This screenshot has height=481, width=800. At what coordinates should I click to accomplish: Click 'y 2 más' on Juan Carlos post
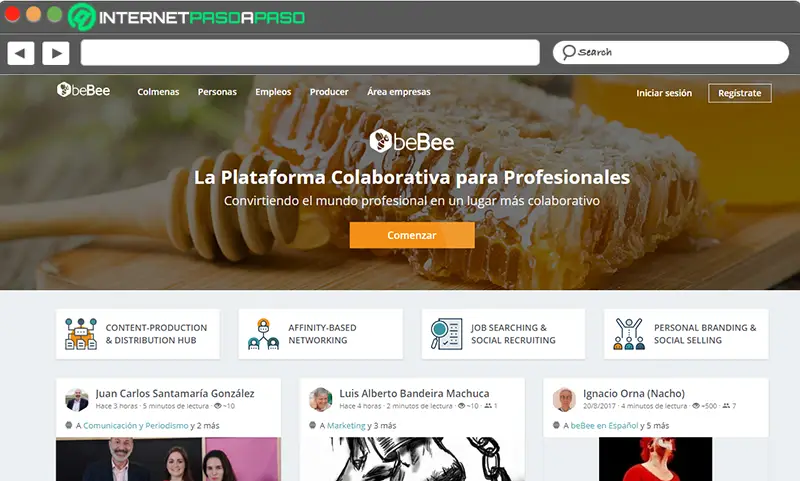(x=205, y=425)
